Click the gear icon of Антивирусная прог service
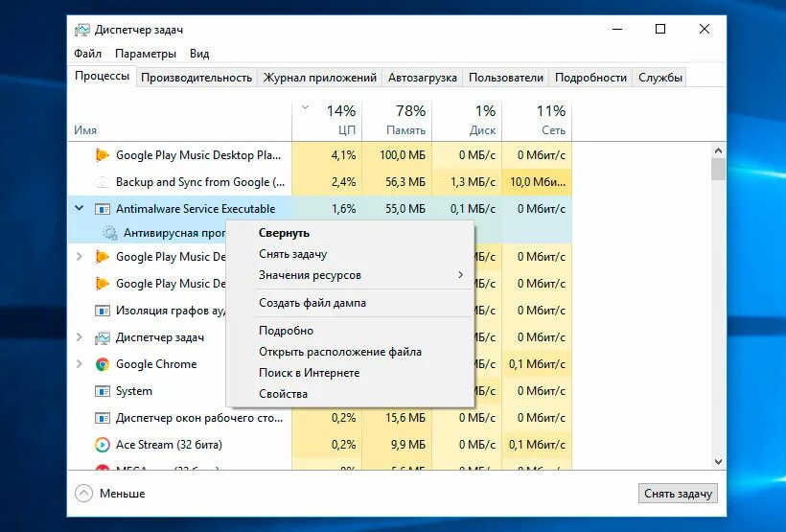786x532 pixels. tap(110, 233)
